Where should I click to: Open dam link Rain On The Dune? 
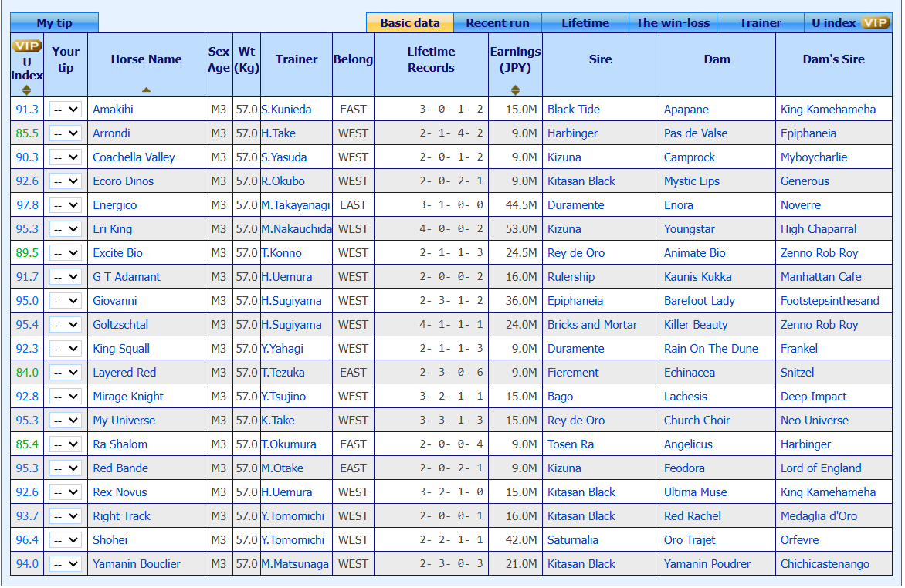pyautogui.click(x=711, y=349)
